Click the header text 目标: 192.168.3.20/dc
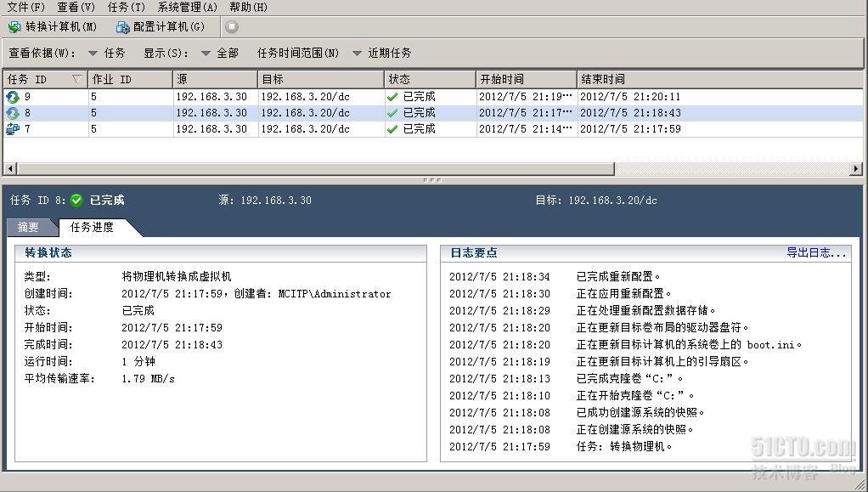The height and width of the screenshot is (492, 868). [596, 200]
